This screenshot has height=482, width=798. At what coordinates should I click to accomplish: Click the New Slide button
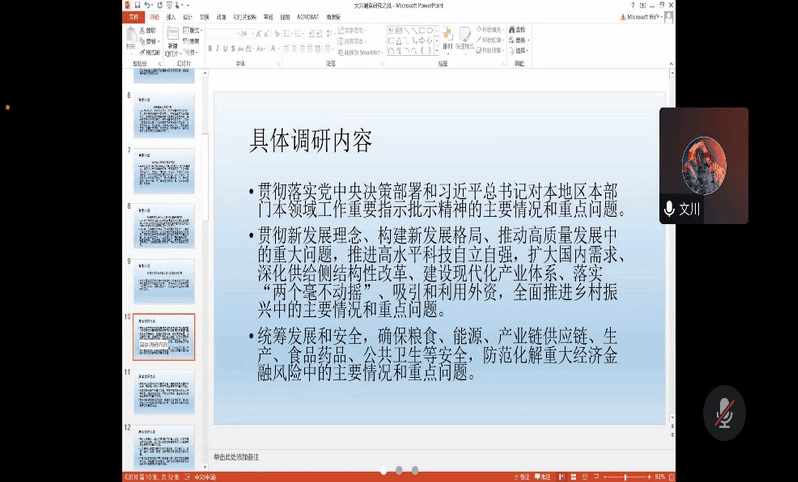click(x=172, y=40)
